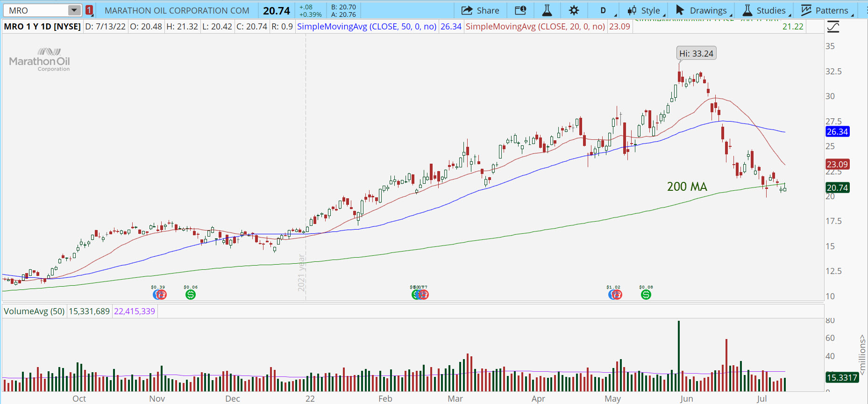This screenshot has width=868, height=404.
Task: Click the blue 26.34 price axis bubble
Action: [x=837, y=132]
